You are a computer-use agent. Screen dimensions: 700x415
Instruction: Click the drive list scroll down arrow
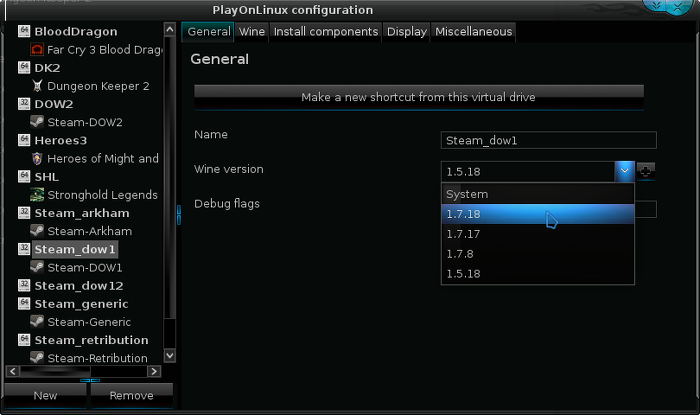[x=170, y=356]
